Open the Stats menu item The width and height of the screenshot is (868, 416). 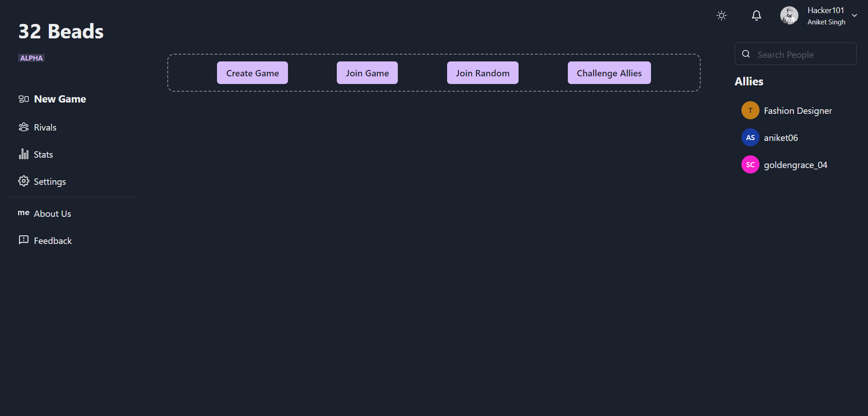[x=43, y=154]
